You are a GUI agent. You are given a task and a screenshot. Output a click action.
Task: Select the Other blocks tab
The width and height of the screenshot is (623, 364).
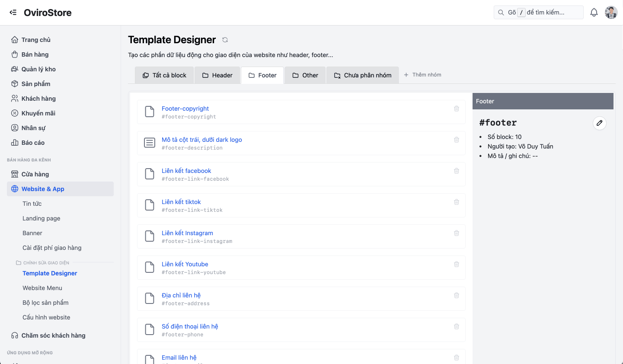coord(305,75)
